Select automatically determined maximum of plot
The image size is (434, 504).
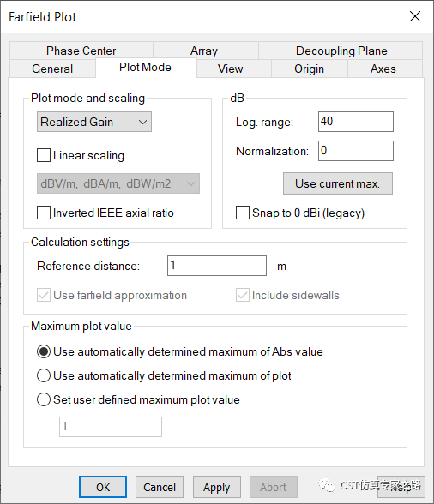point(44,375)
